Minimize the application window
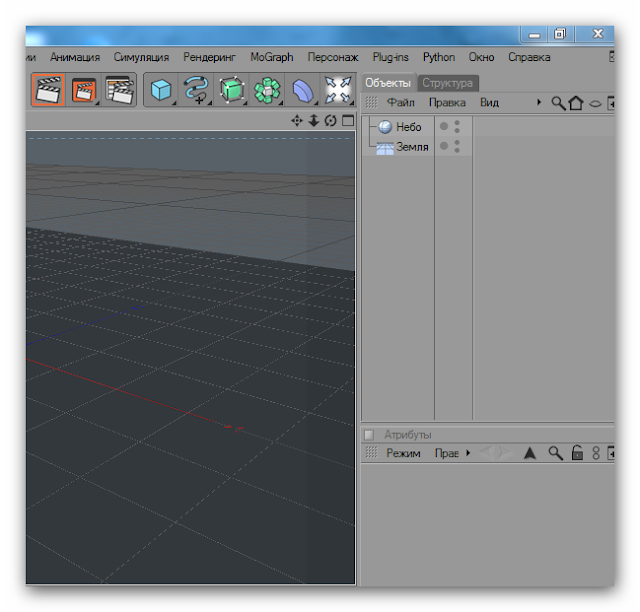This screenshot has height=612, width=640. [x=534, y=35]
